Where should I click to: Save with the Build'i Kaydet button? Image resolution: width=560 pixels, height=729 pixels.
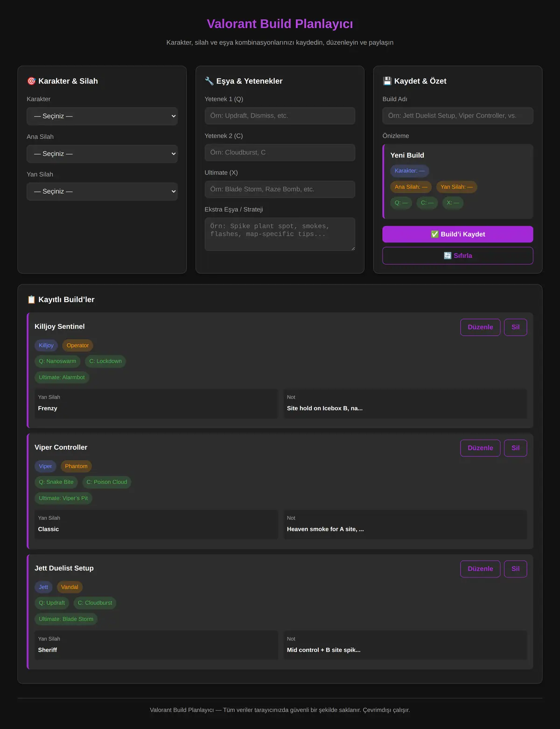tap(458, 234)
